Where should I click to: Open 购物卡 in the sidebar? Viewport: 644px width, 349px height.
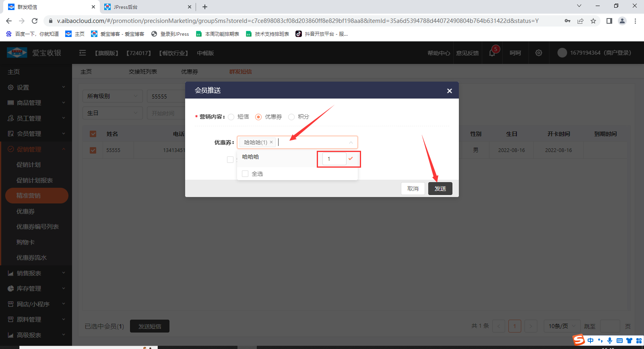click(x=25, y=242)
